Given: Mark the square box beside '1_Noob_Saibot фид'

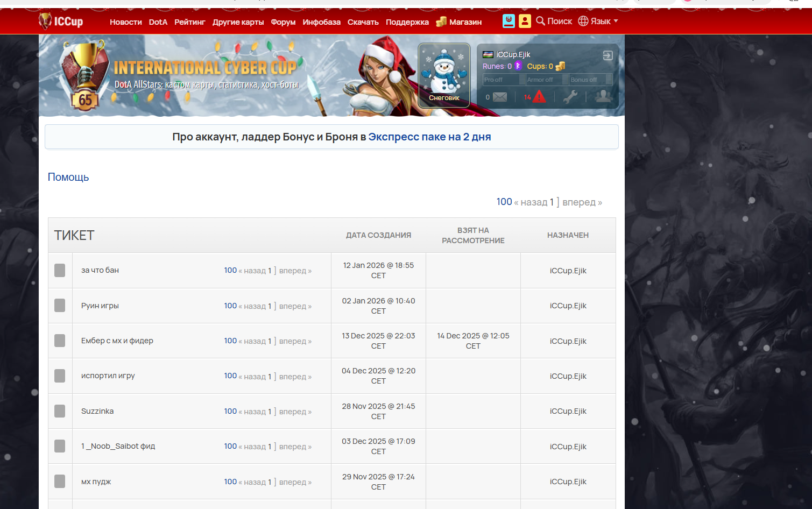Looking at the screenshot, I should pos(60,446).
